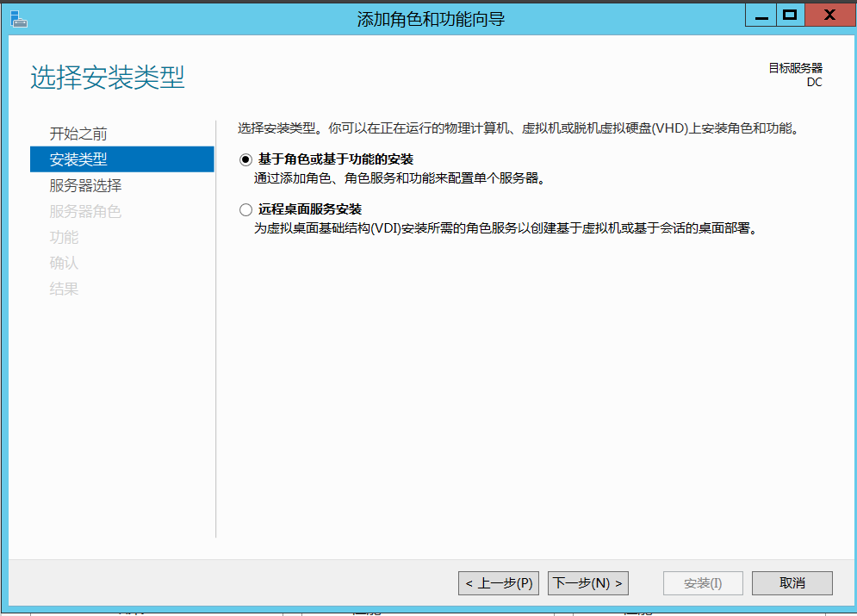Click 服务器角色 step in sidebar
857x616 pixels.
click(85, 211)
